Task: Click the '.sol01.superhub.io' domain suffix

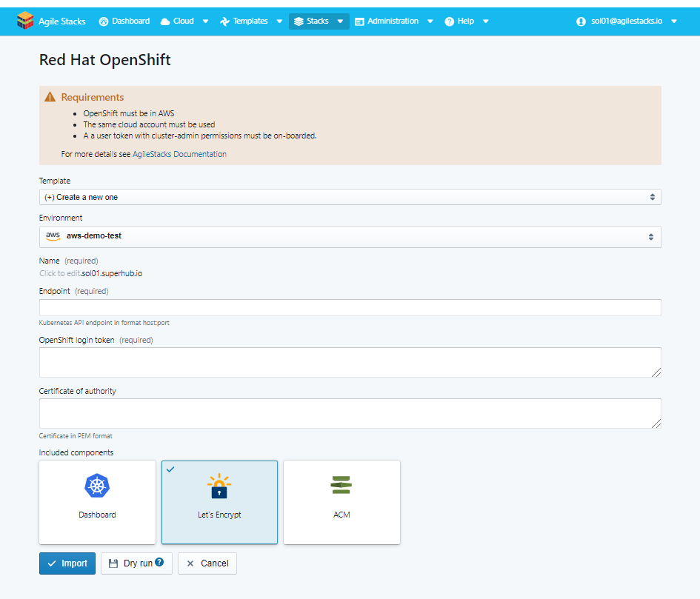Action: pos(111,273)
